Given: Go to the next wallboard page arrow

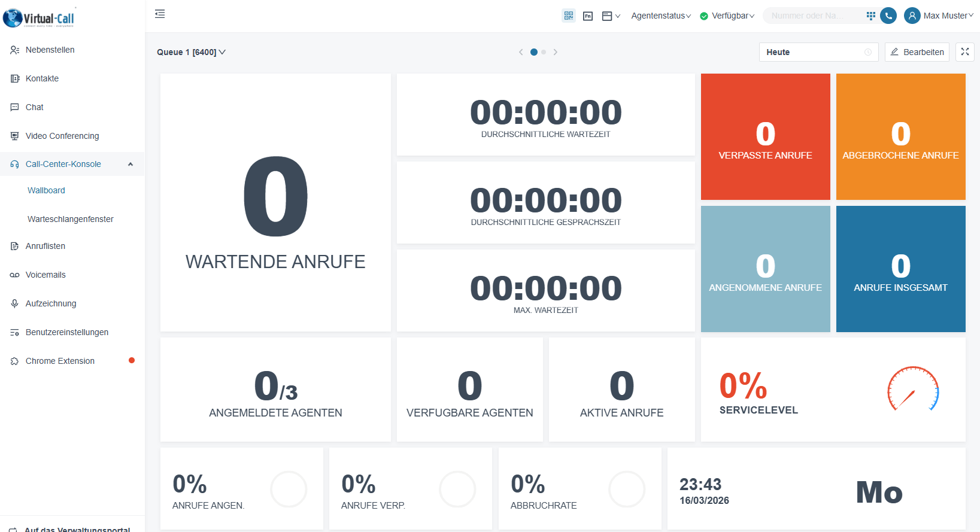Looking at the screenshot, I should click(556, 52).
